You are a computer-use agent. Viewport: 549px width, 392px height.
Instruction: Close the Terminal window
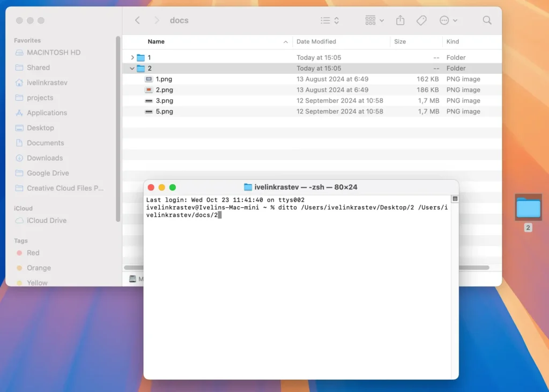pos(151,187)
